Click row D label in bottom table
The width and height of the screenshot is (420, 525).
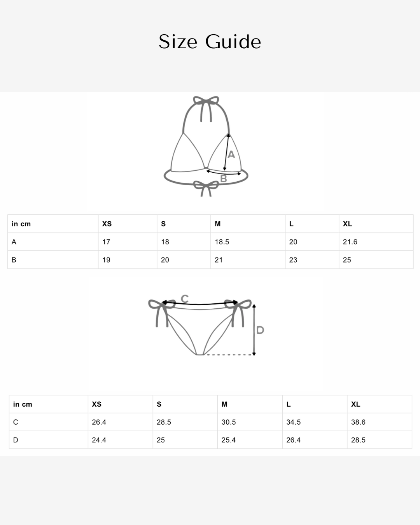(x=16, y=440)
